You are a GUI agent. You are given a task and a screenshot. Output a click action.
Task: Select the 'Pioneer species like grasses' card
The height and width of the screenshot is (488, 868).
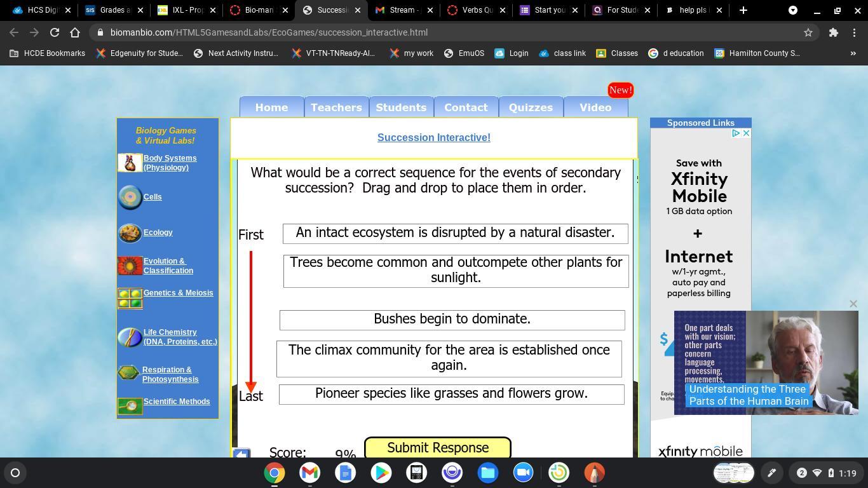coord(452,394)
